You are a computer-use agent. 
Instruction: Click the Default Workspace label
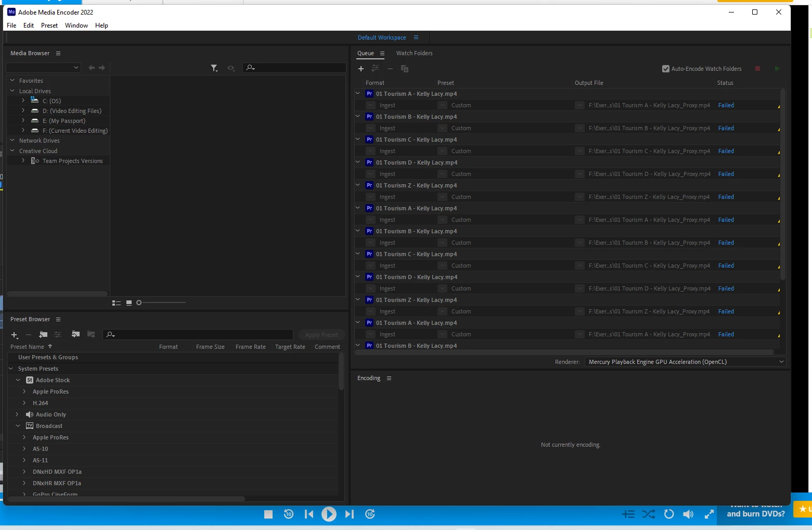pyautogui.click(x=382, y=37)
